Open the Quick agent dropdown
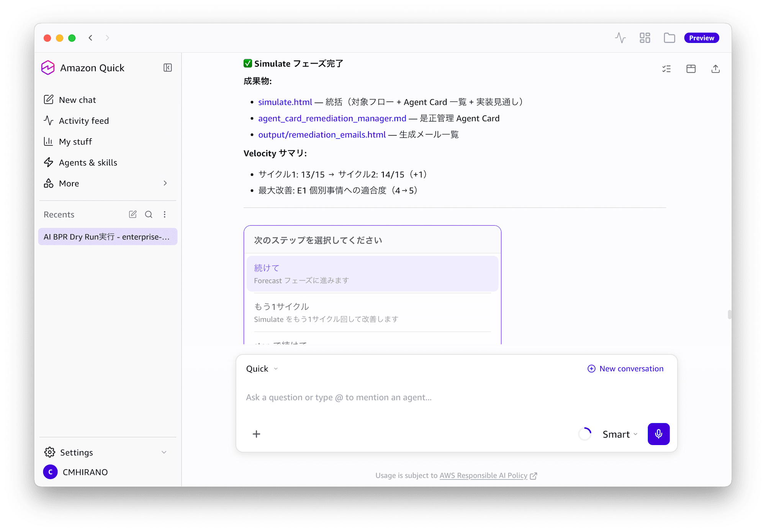The image size is (766, 532). [262, 369]
